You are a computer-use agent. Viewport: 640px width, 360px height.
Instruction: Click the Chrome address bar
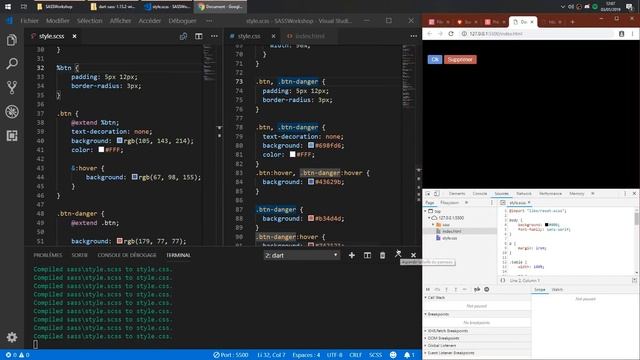[x=537, y=34]
